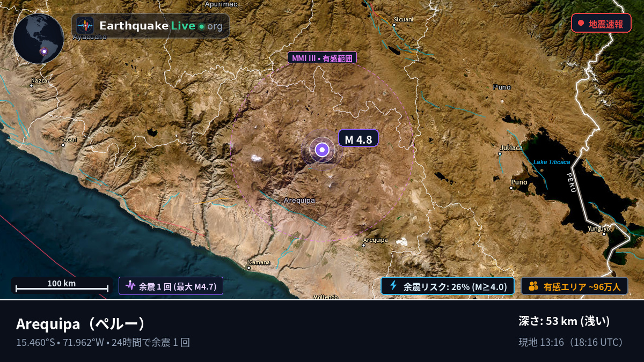Click the "PERU" border label
Image resolution: width=644 pixels, height=362 pixels.
tap(571, 182)
